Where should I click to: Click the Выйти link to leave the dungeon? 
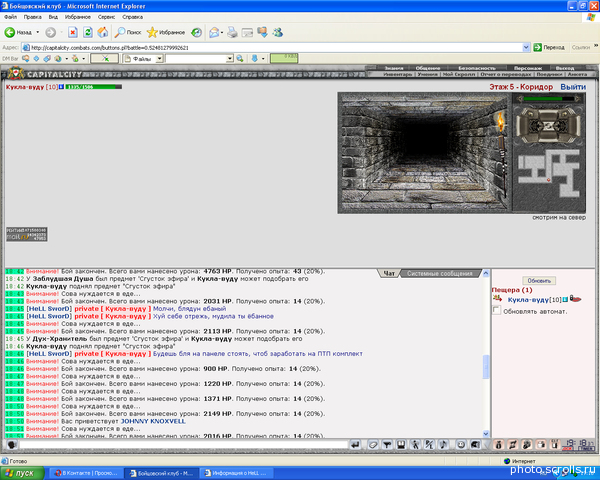click(573, 87)
